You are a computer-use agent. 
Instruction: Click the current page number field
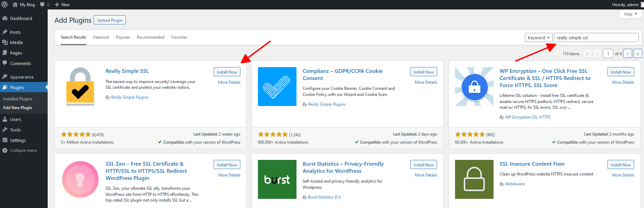[608, 54]
